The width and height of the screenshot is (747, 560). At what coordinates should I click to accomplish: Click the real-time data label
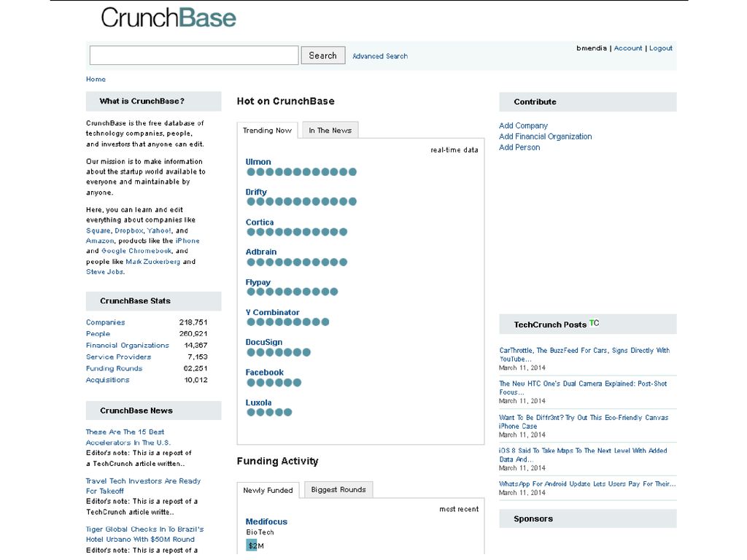454,150
